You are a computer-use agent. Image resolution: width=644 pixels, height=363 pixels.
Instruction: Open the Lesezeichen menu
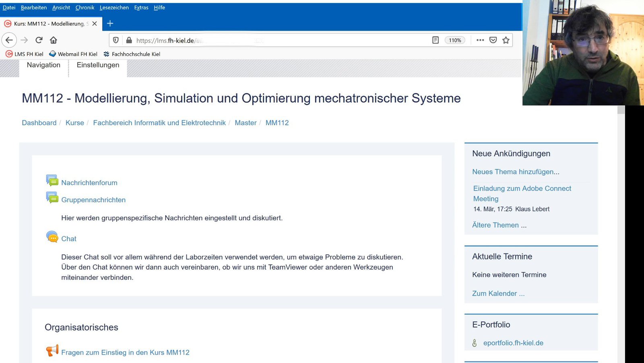click(x=114, y=7)
